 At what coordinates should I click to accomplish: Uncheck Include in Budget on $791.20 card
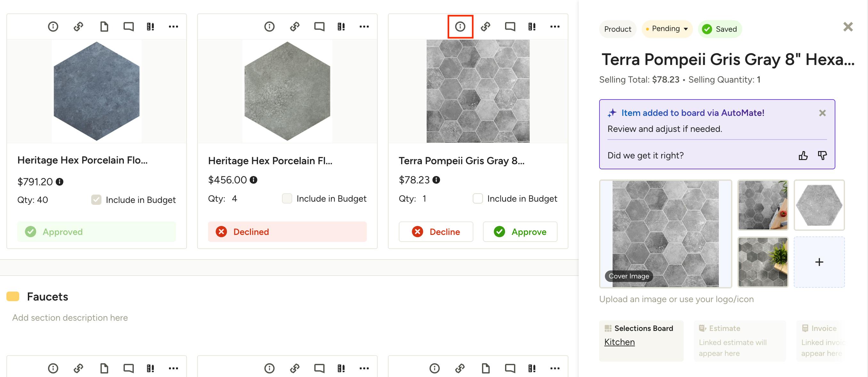coord(96,200)
